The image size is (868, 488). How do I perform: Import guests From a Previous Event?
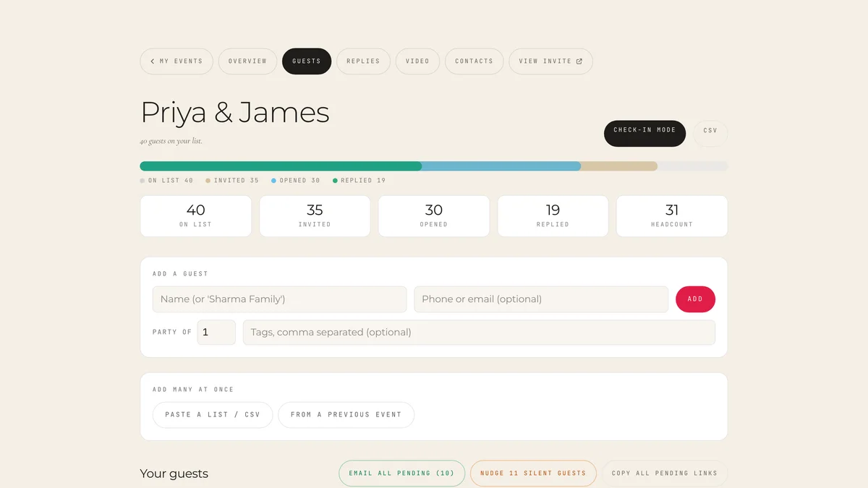(346, 415)
